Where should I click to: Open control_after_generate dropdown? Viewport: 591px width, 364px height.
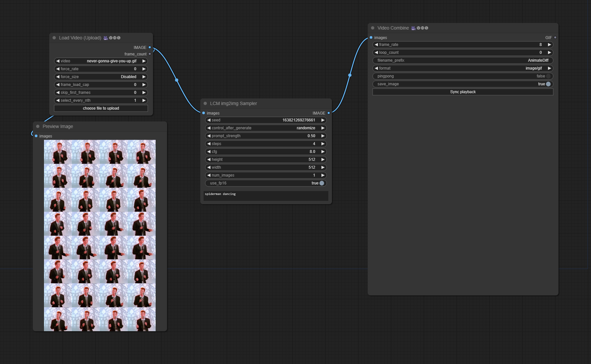click(266, 128)
